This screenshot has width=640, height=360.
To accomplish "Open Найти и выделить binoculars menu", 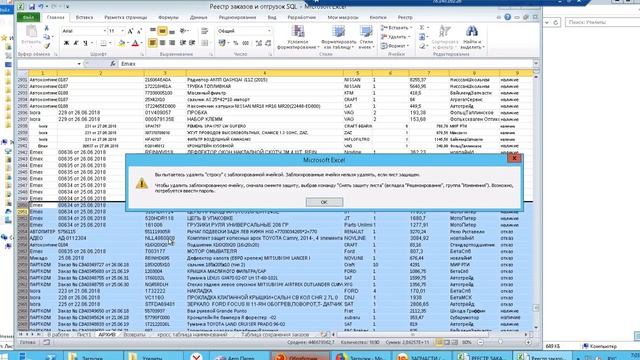I will (472, 37).
